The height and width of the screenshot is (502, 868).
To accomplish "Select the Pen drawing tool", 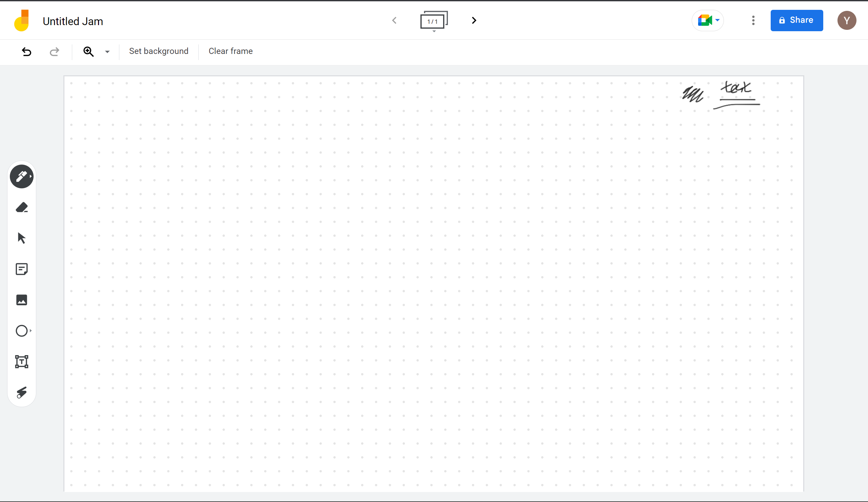I will click(21, 176).
